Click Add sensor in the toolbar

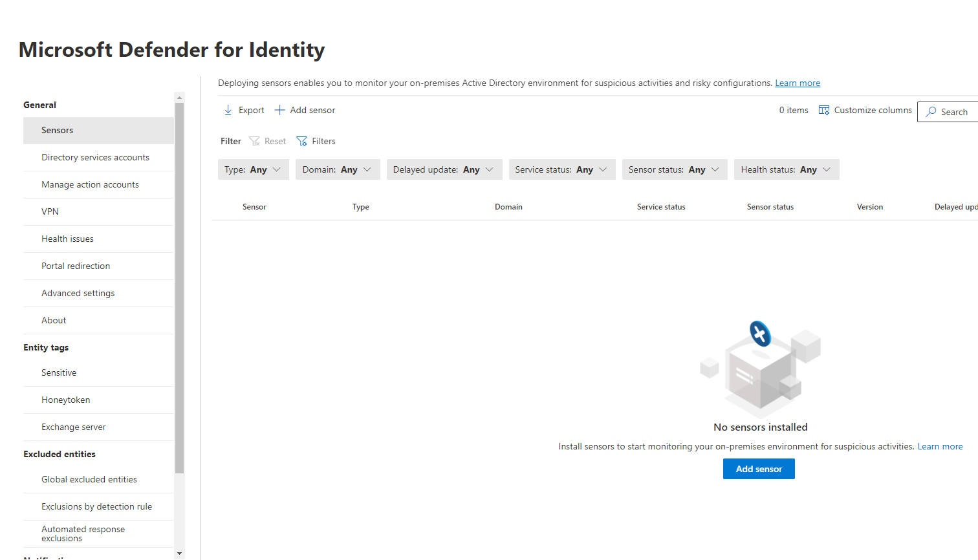[x=312, y=111]
